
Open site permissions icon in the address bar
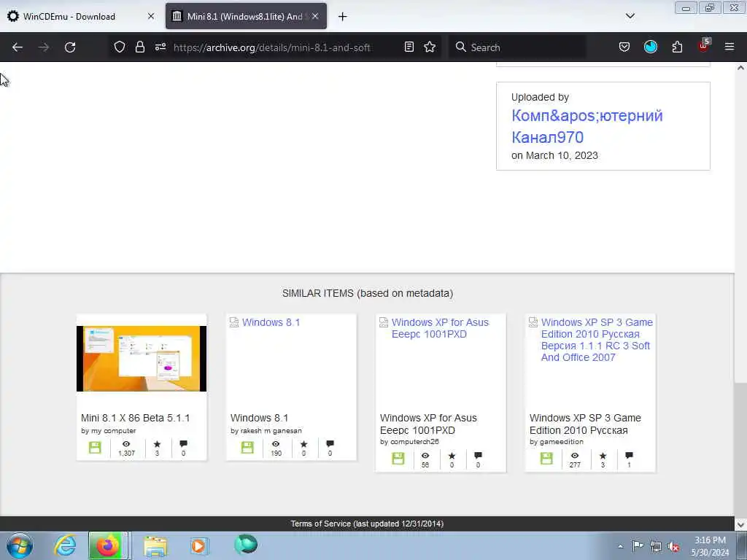[x=160, y=47]
